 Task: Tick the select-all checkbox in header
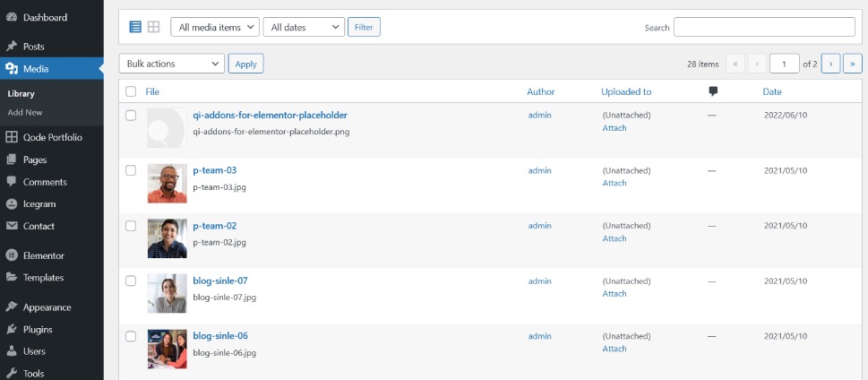[131, 91]
